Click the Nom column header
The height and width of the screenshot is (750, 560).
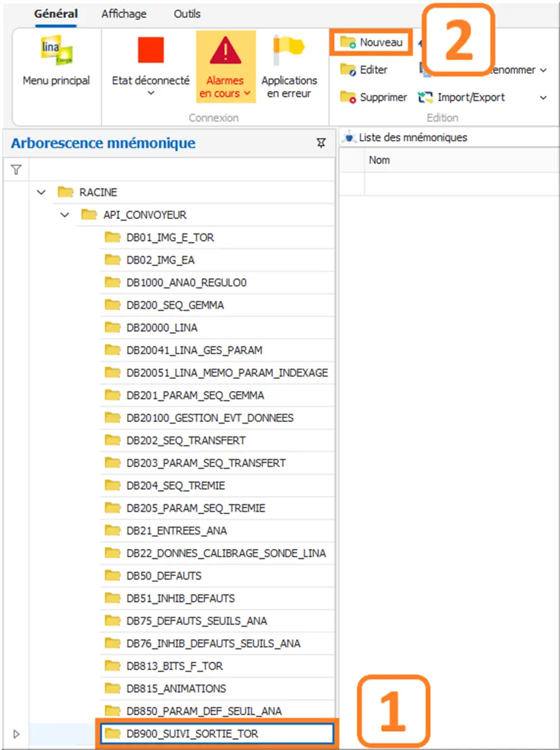tap(379, 160)
